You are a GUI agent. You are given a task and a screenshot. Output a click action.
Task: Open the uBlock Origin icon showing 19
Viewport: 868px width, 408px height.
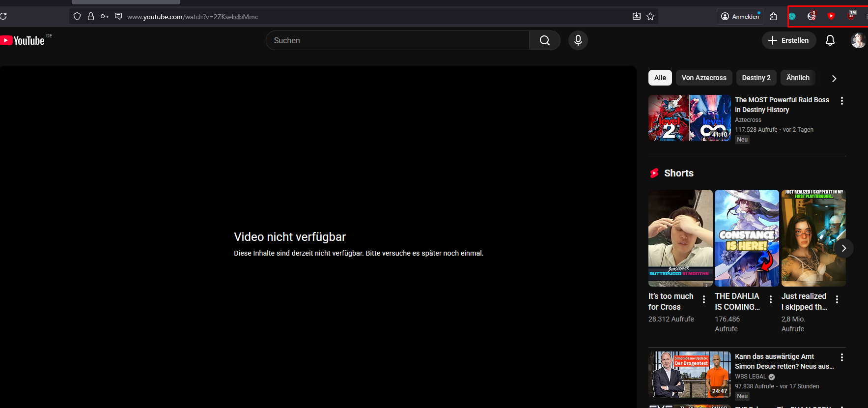tap(851, 16)
